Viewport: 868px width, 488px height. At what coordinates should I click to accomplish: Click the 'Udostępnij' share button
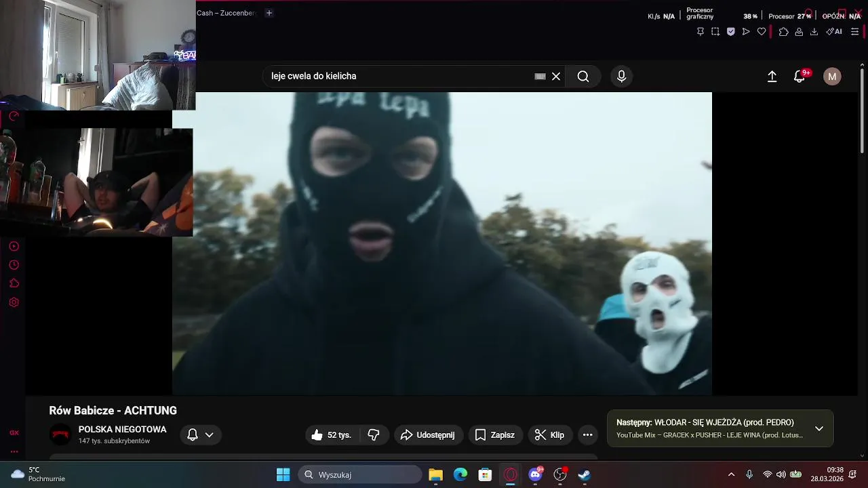[x=428, y=435]
